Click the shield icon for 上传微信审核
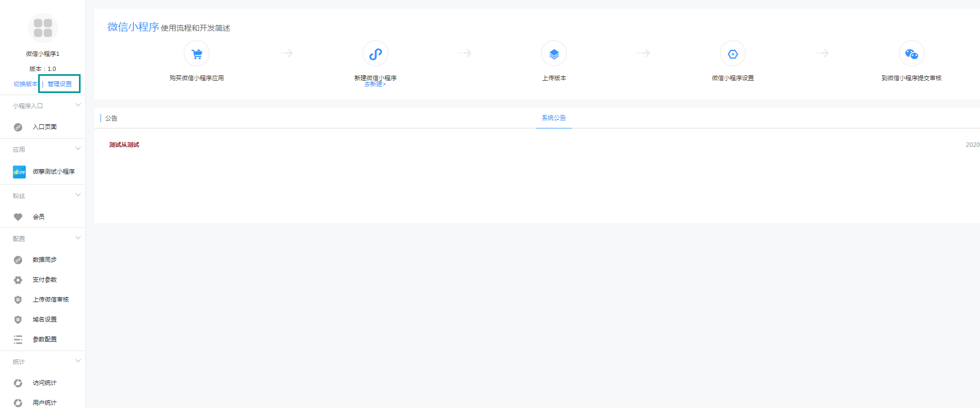The width and height of the screenshot is (980, 408). [18, 300]
